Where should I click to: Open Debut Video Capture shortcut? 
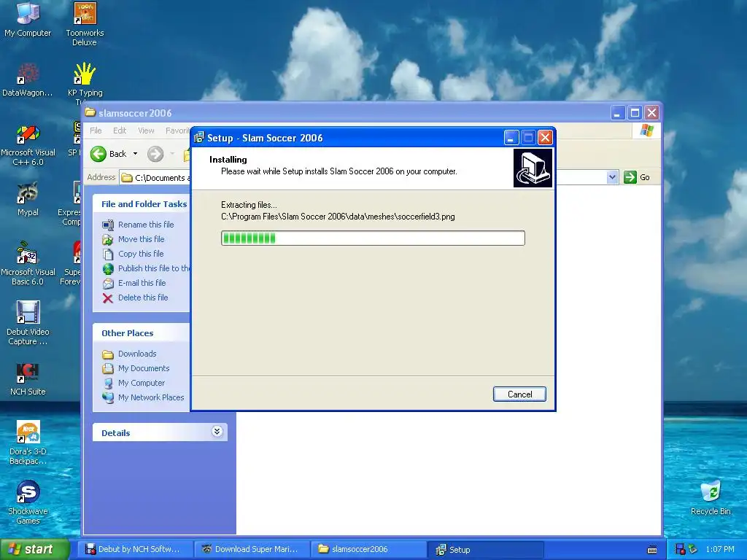(x=28, y=324)
